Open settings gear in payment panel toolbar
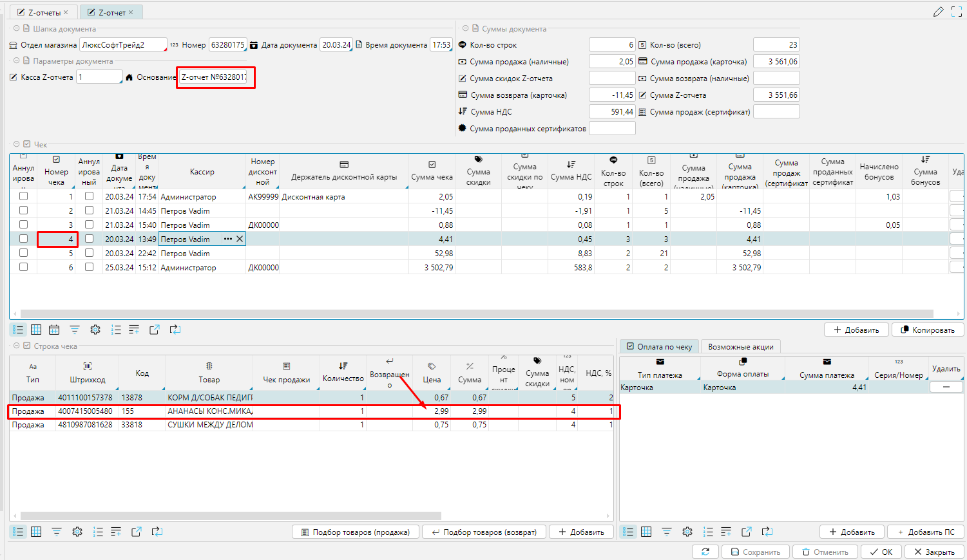This screenshot has width=967, height=560. (x=687, y=532)
